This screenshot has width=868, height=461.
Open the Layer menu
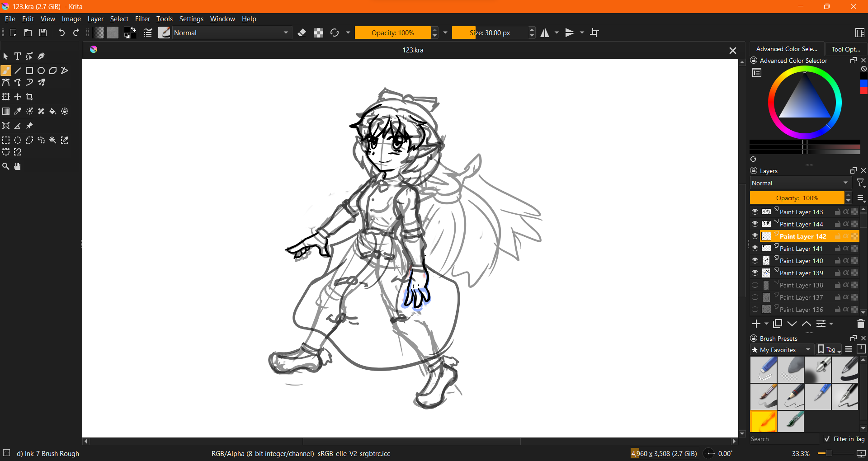click(x=95, y=19)
